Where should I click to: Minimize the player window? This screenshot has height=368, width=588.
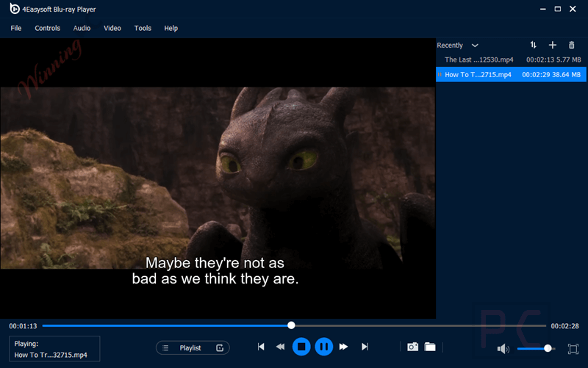click(x=542, y=9)
